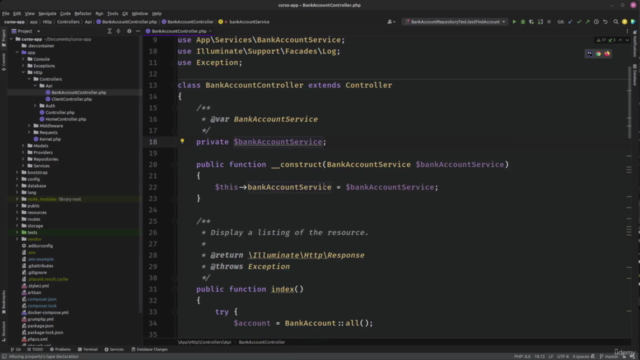The height and width of the screenshot is (360, 640).
Task: Click the warnings count inspection indicator
Action: click(601, 40)
